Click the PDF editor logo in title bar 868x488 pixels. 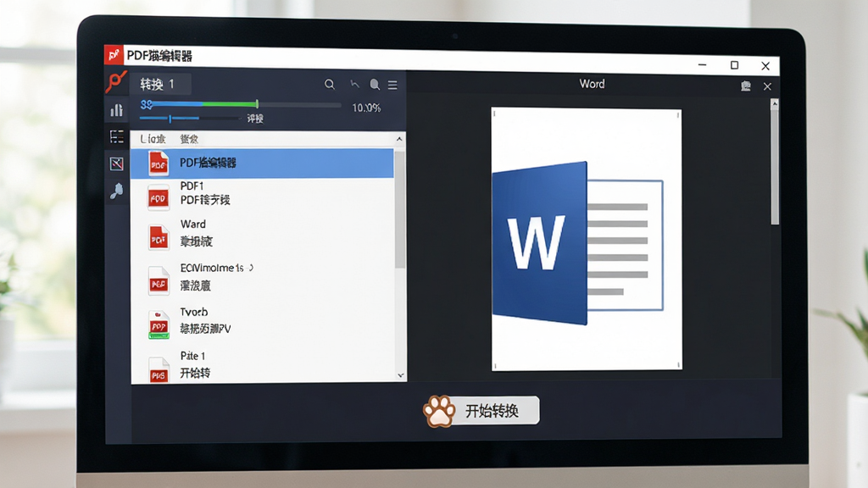point(114,55)
